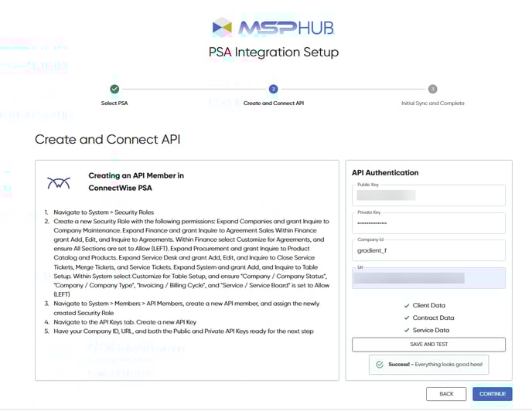The height and width of the screenshot is (411, 532).
Task: Click the Url input field
Action: coord(428,278)
